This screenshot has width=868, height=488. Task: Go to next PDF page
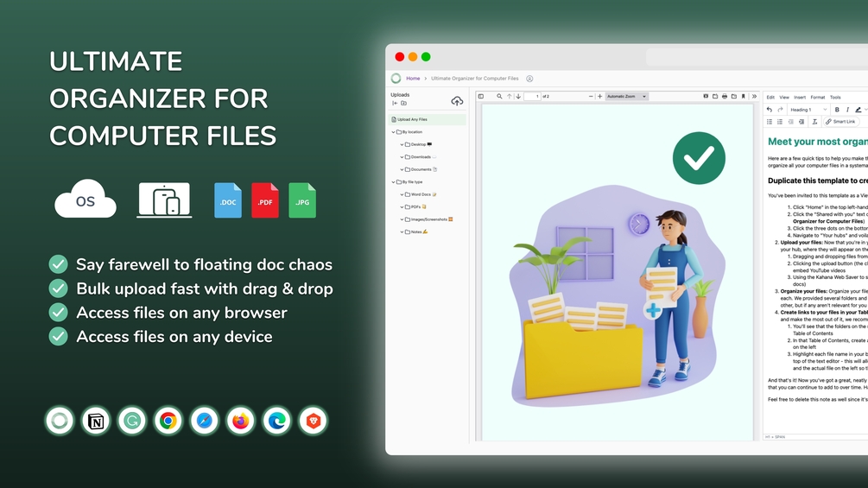[x=518, y=96]
